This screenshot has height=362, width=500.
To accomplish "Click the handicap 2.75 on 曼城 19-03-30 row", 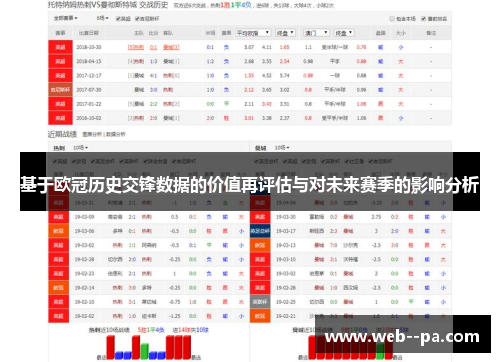I will [376, 217].
